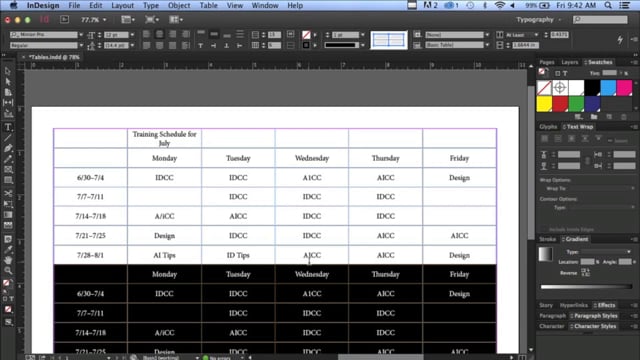Open the Story panel
This screenshot has width=640, height=360.
click(546, 305)
